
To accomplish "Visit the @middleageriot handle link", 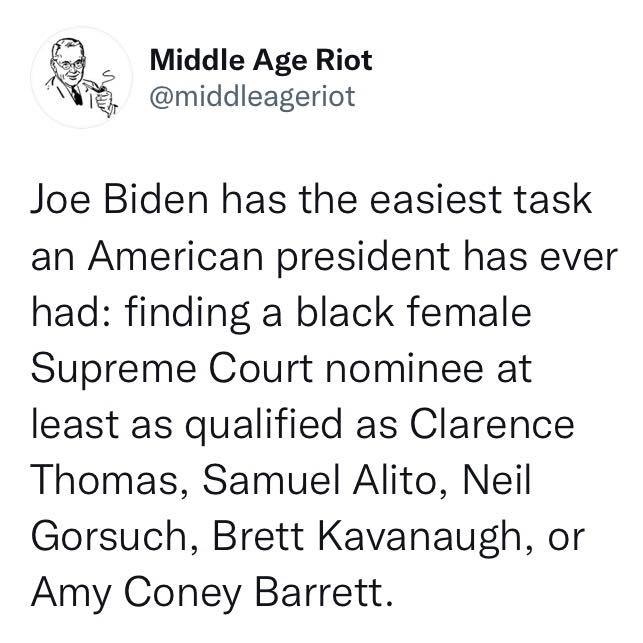I will click(x=252, y=98).
